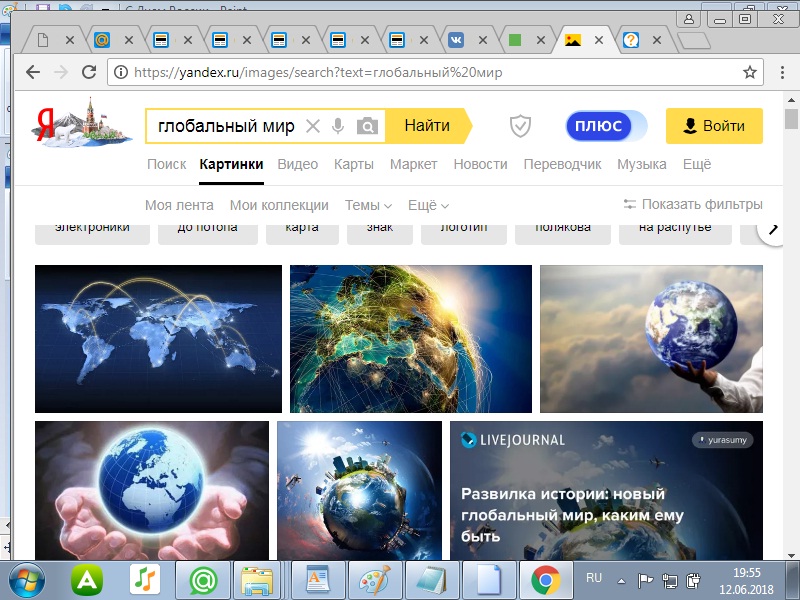800x600 pixels.
Task: Open Моя лента link
Action: (179, 205)
